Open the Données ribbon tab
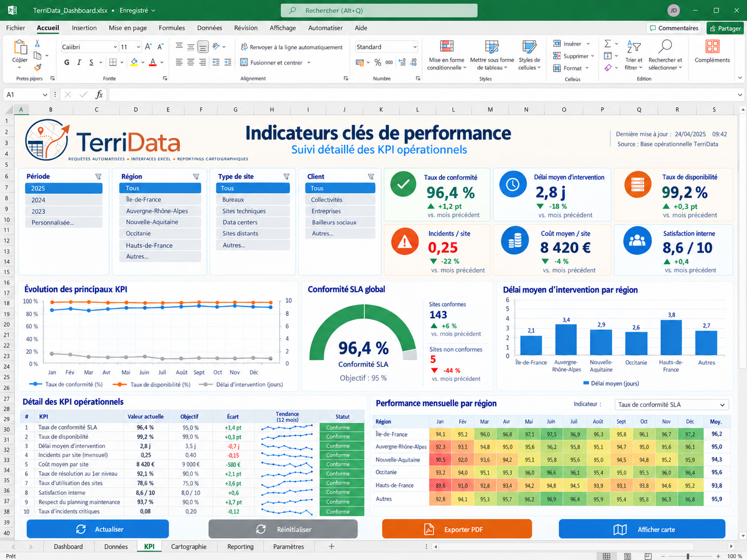Image resolution: width=747 pixels, height=560 pixels. point(209,28)
